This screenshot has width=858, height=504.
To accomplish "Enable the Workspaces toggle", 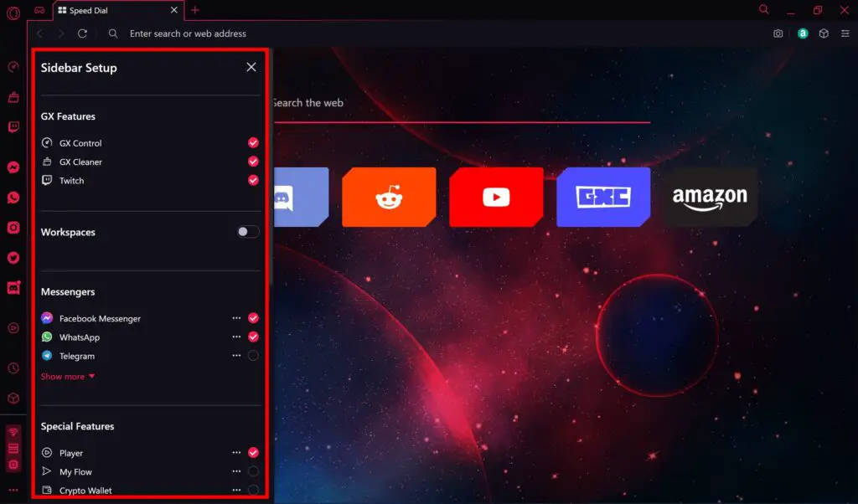I will click(248, 232).
